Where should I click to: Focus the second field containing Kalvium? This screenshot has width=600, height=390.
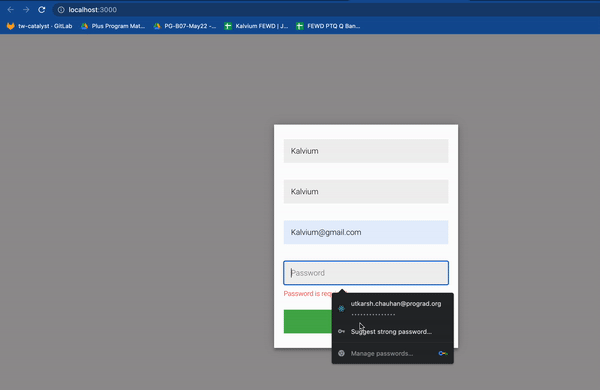(x=366, y=191)
